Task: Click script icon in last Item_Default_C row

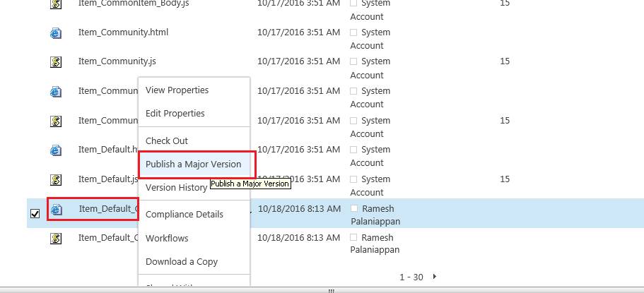Action: (56, 239)
